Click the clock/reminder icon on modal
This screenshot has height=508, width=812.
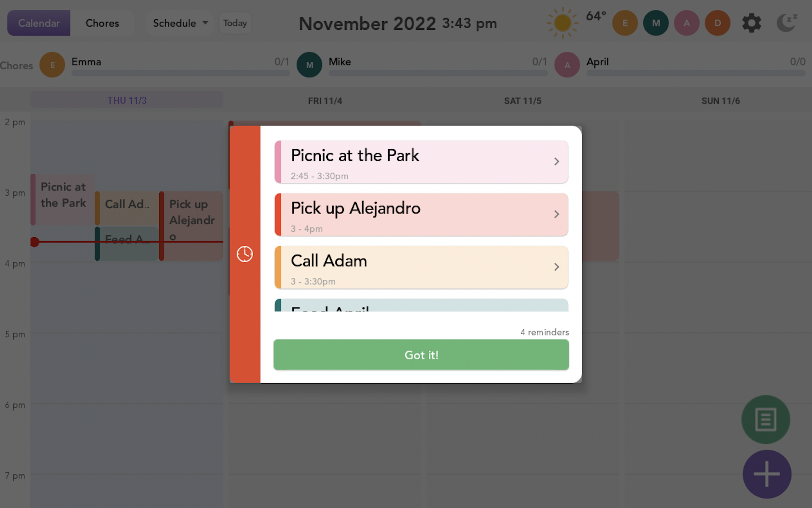pos(245,254)
